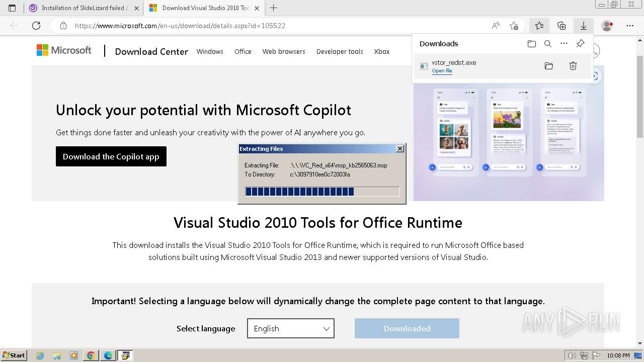Switch to Download Visual Studio 2010 Tools tab

[204, 8]
